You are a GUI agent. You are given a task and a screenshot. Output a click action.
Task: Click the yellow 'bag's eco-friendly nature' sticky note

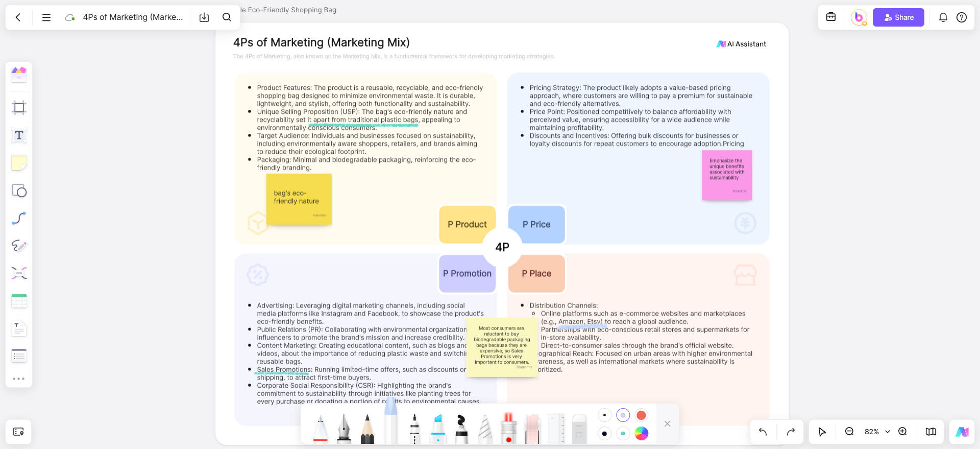pyautogui.click(x=299, y=199)
